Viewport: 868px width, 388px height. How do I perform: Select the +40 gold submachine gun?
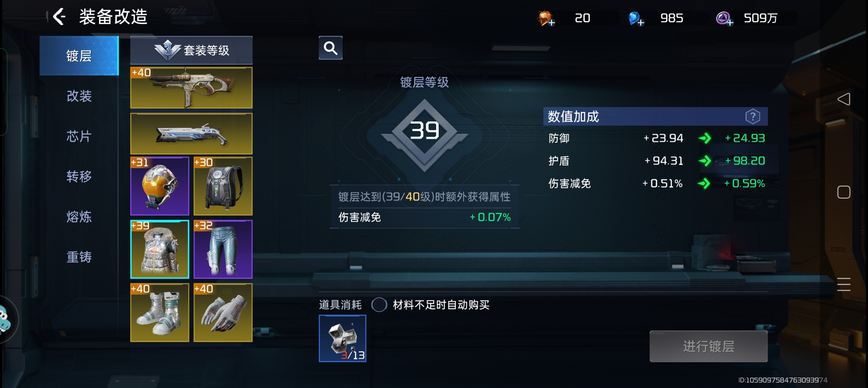pyautogui.click(x=191, y=88)
